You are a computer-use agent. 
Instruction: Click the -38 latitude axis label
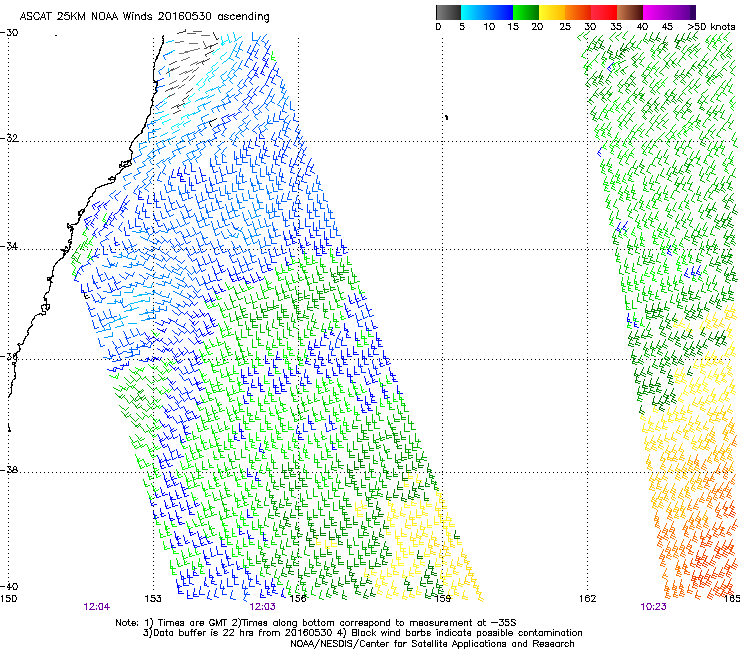click(x=9, y=470)
